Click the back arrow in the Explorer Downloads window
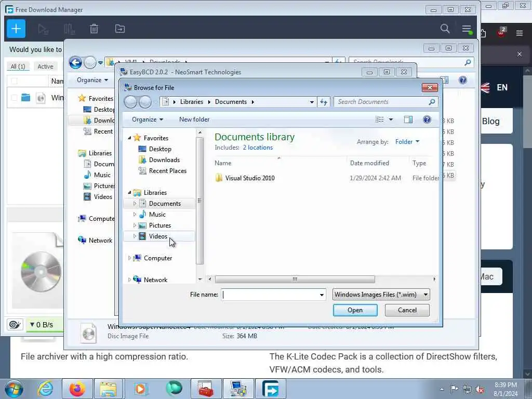Image resolution: width=532 pixels, height=399 pixels. 75,62
